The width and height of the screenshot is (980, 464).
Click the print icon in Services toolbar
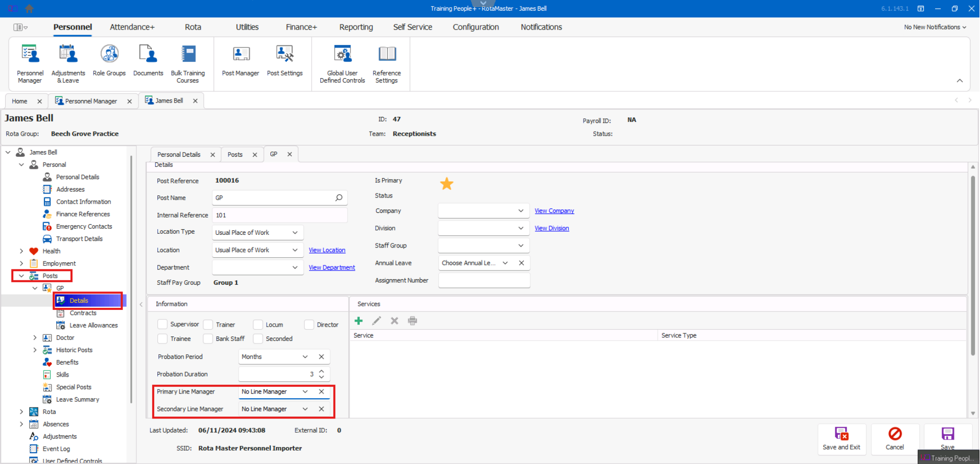pyautogui.click(x=412, y=321)
